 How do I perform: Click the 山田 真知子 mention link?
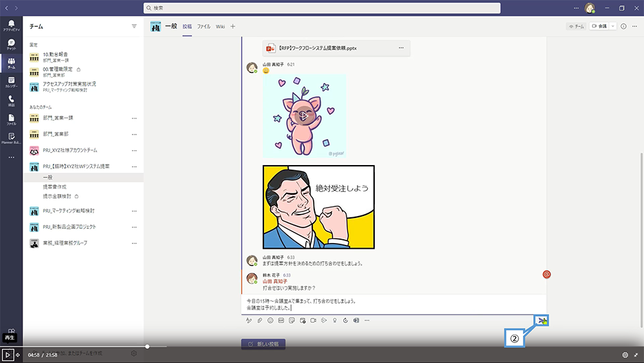tap(275, 281)
